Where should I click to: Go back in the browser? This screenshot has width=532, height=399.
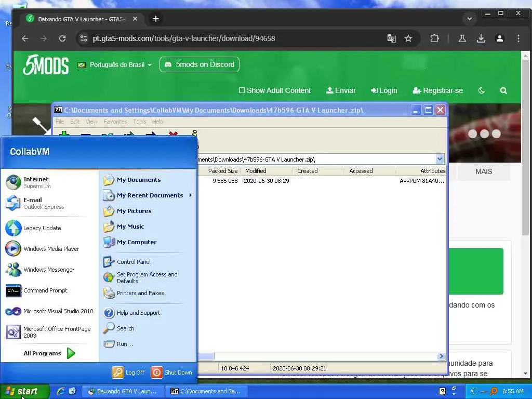25,38
